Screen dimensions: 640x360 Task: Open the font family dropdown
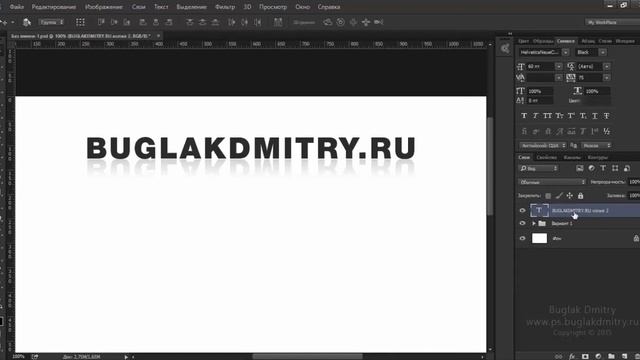(x=565, y=52)
